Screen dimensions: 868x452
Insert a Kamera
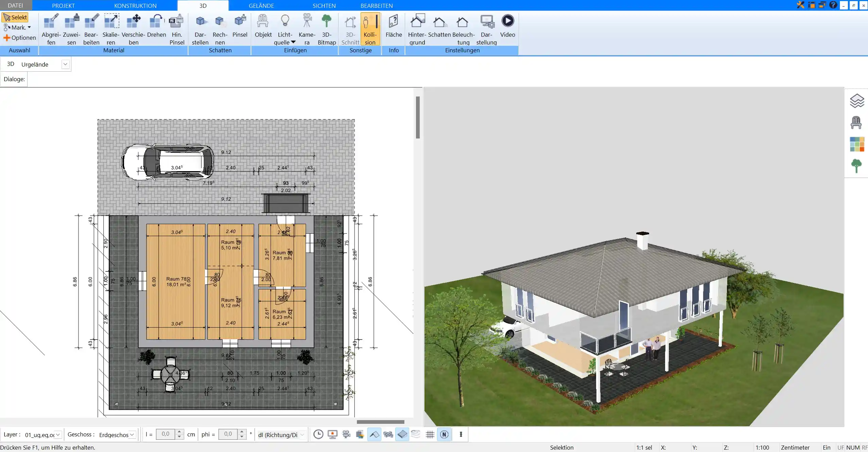click(x=307, y=29)
